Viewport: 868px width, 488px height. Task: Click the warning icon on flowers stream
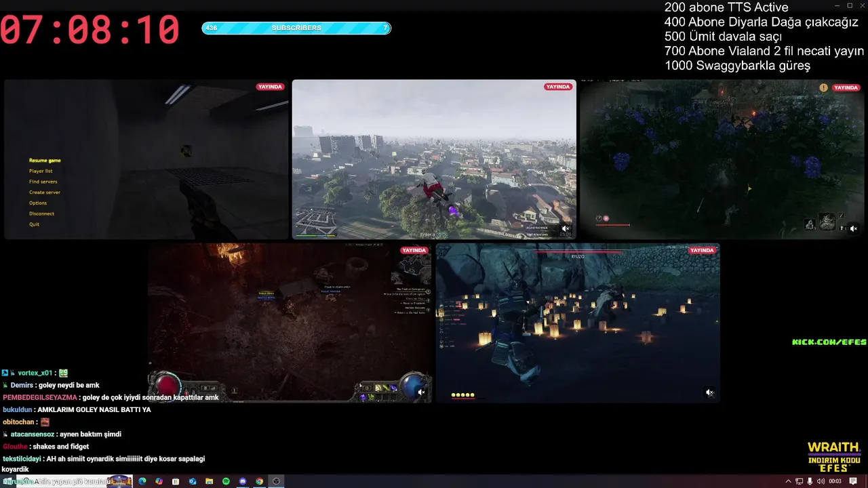pyautogui.click(x=823, y=87)
